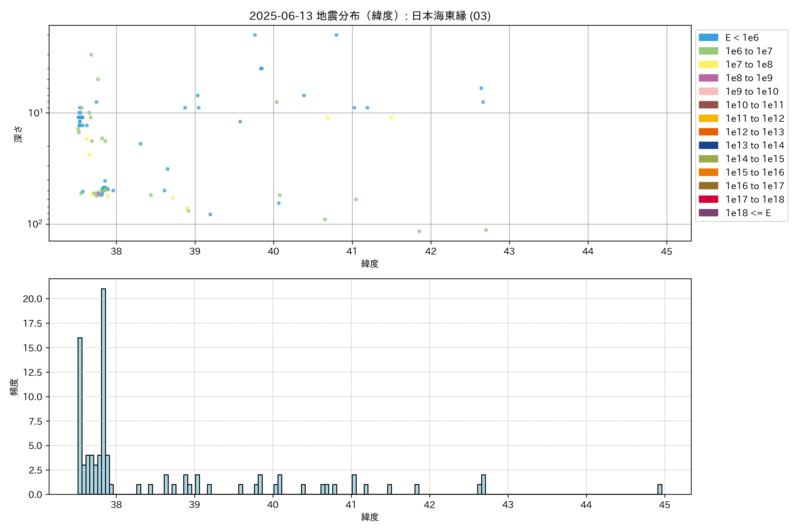Click the second tallest histogram bar at 37.5

(80, 416)
